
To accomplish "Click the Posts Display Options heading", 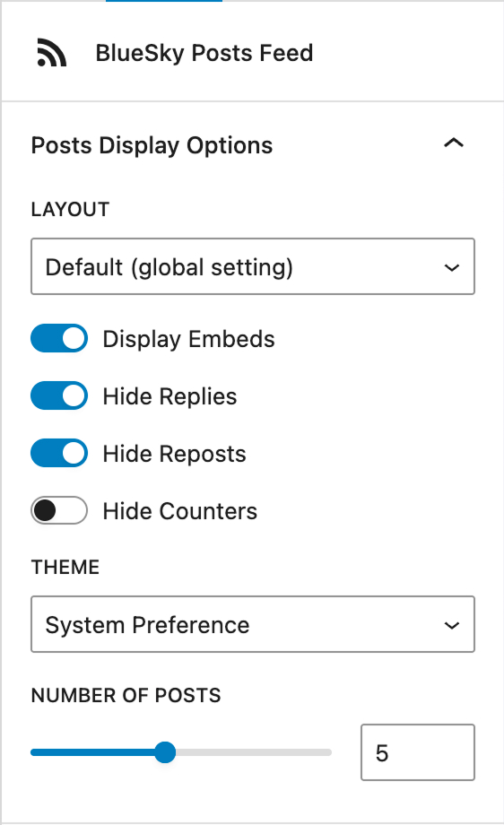I will (x=152, y=145).
